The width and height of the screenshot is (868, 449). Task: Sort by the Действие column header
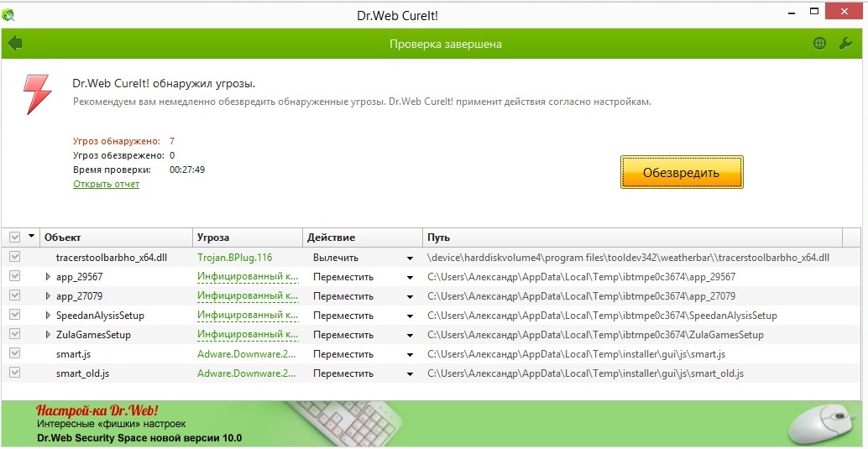coord(363,238)
